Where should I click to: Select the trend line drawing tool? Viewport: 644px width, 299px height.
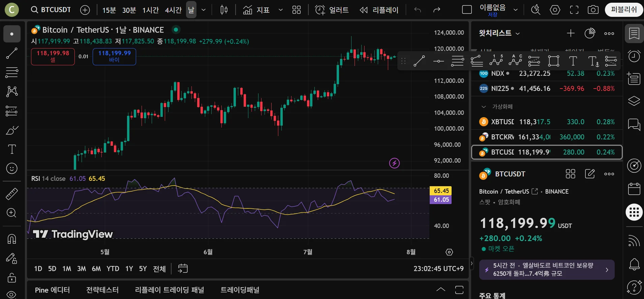12,53
